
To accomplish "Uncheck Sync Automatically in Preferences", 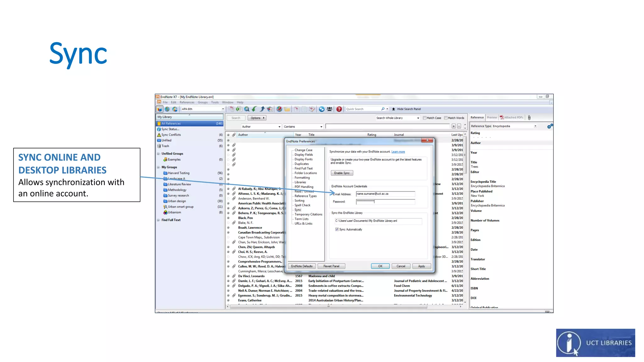I will click(x=337, y=229).
